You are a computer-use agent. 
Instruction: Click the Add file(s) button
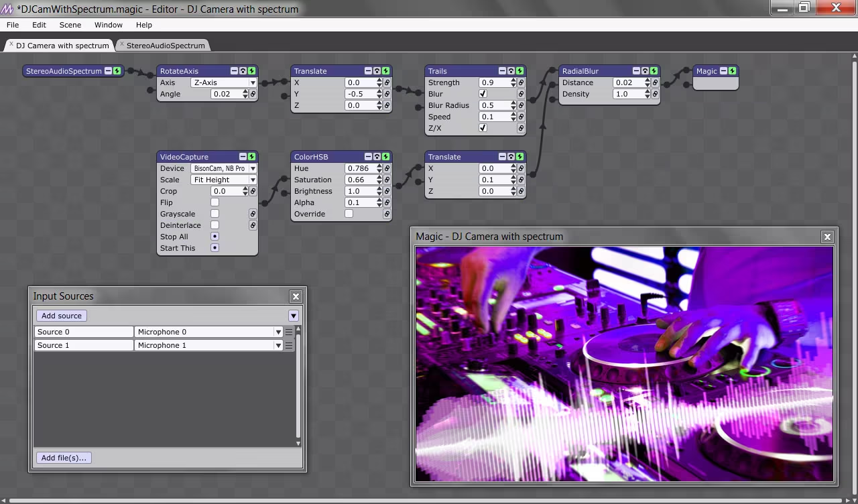tap(64, 458)
